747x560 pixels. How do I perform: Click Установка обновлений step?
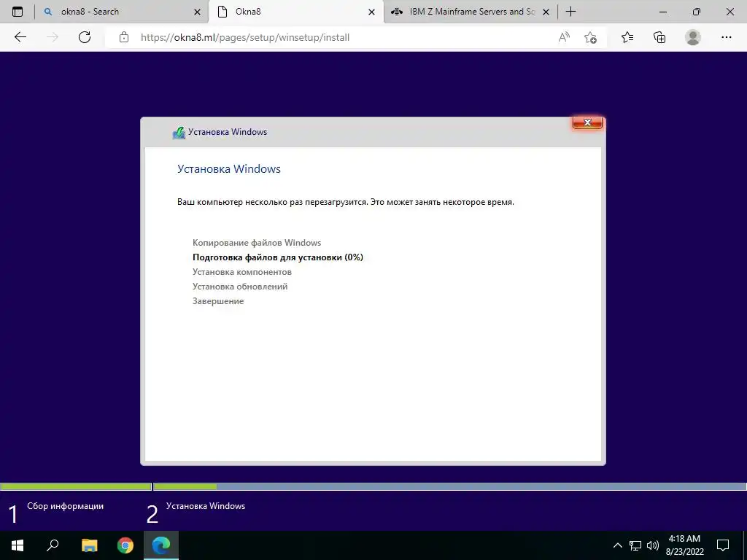click(x=240, y=287)
